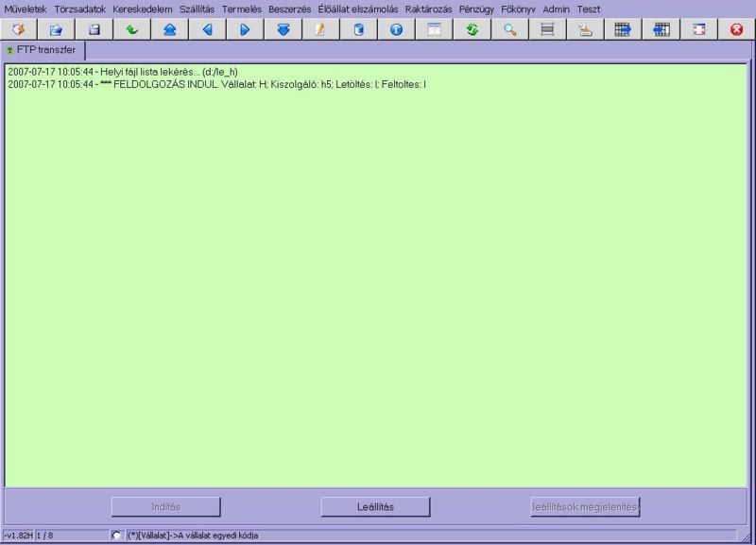
Task: Go to next record with right arrow
Action: tap(245, 29)
